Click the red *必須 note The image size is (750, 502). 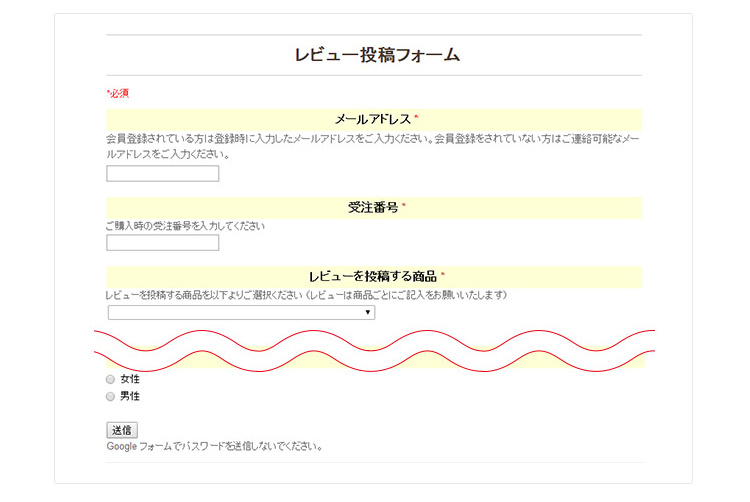[x=118, y=93]
